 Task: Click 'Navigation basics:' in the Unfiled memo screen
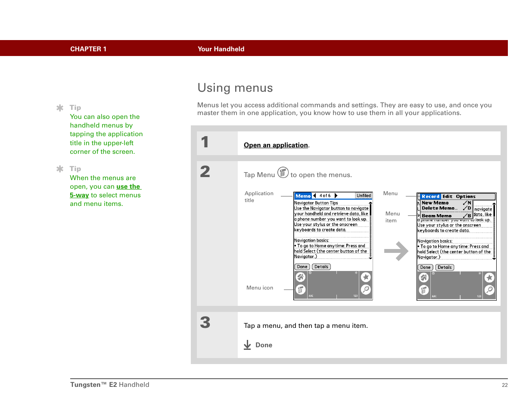pyautogui.click(x=311, y=240)
